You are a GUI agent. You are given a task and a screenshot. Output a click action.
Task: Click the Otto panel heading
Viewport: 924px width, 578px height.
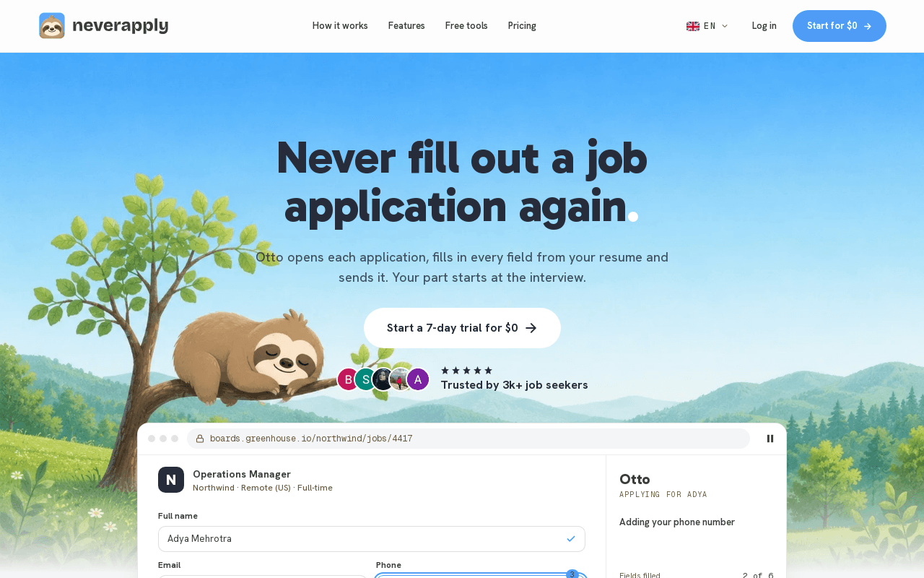coord(635,479)
